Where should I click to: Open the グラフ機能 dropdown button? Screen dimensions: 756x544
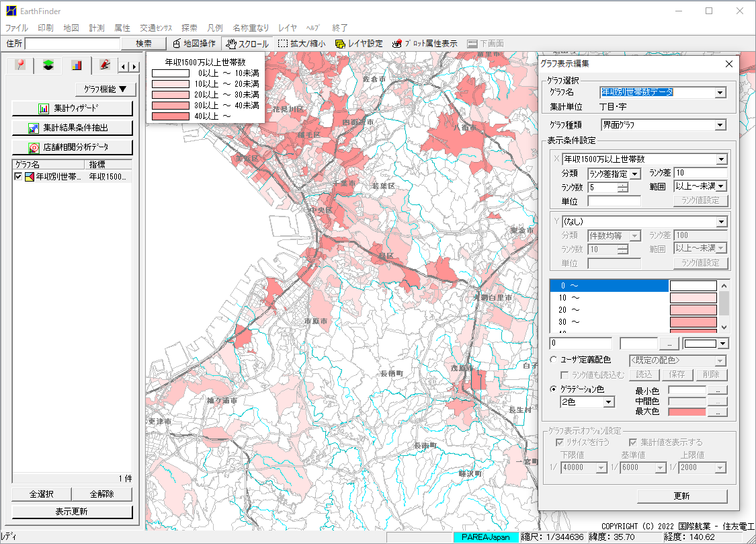[x=106, y=89]
